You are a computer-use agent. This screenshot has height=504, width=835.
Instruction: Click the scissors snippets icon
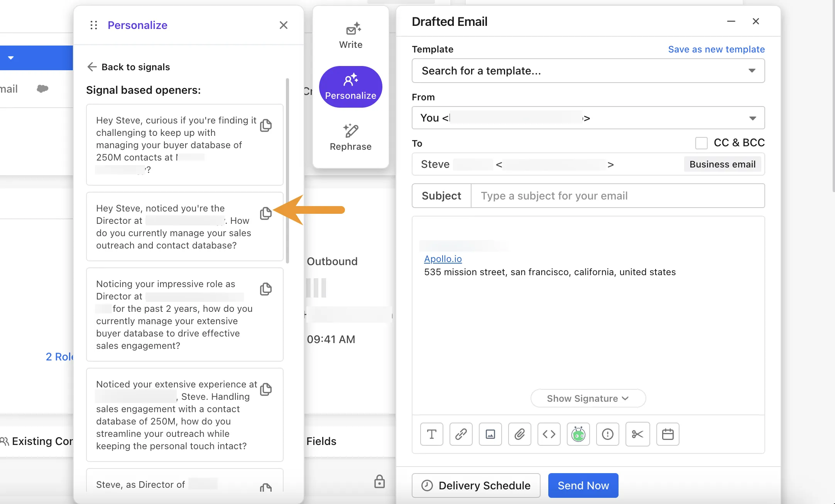pos(637,434)
